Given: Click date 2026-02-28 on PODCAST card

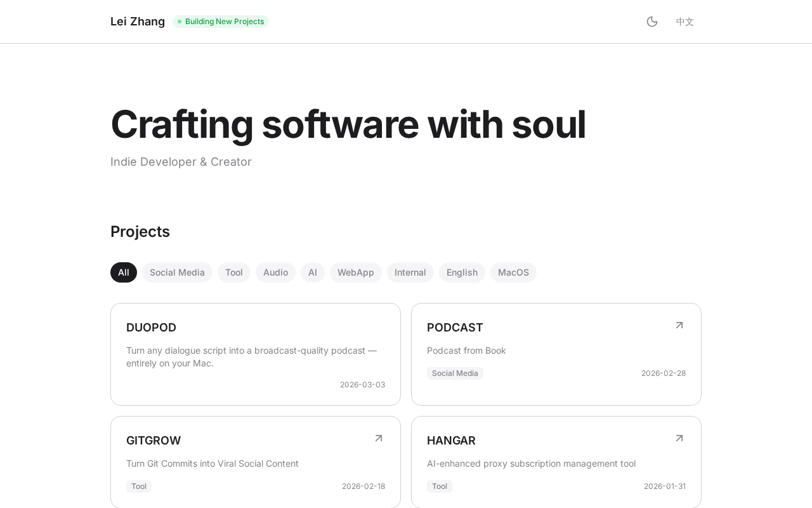Looking at the screenshot, I should tap(664, 373).
